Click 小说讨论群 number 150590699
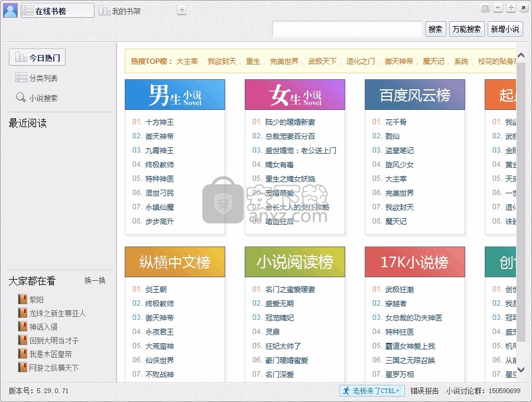The height and width of the screenshot is (402, 532). 505,391
